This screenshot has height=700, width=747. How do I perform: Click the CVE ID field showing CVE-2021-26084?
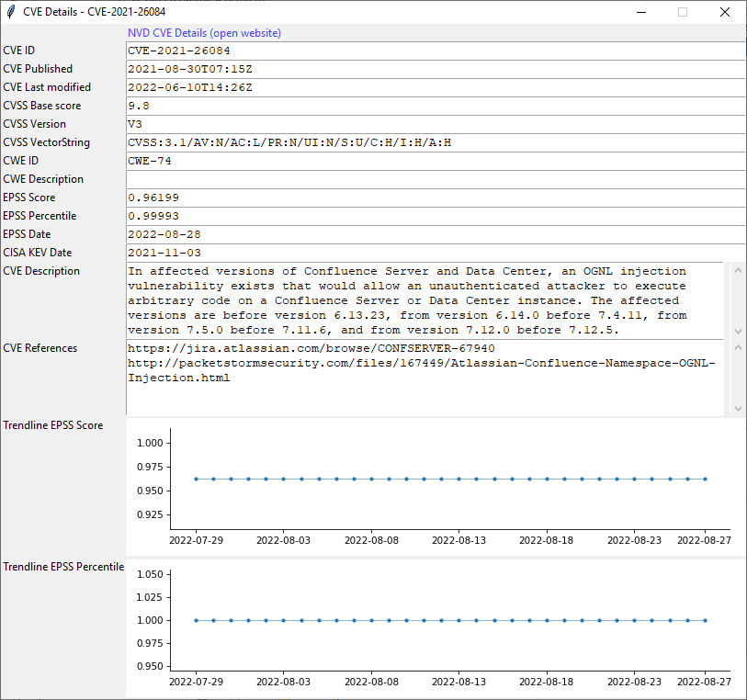point(436,51)
